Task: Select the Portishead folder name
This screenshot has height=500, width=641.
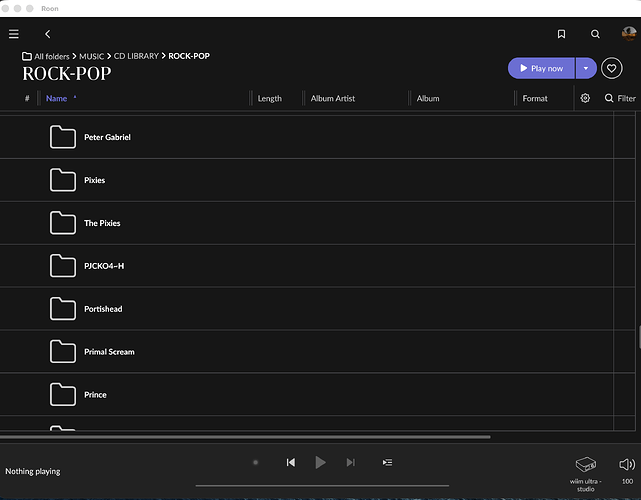Action: click(103, 309)
